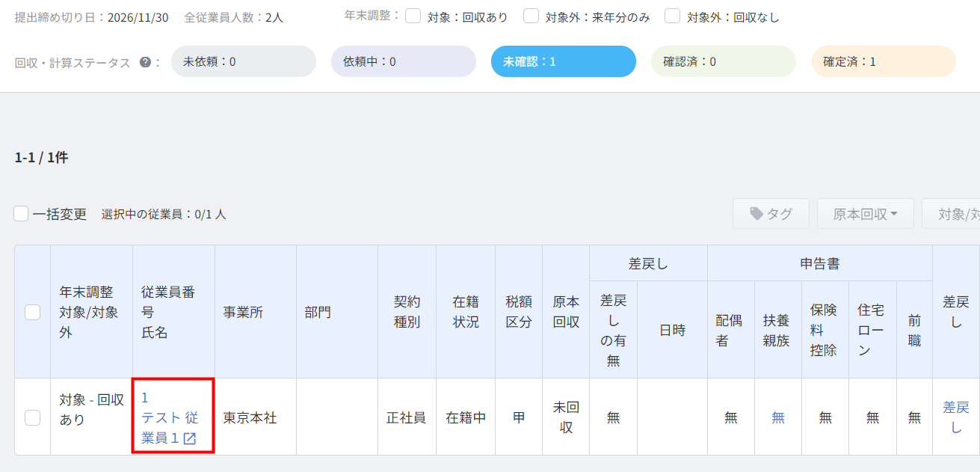This screenshot has width=980, height=472.
Task: Select all rows with header checkbox
Action: coord(33,312)
